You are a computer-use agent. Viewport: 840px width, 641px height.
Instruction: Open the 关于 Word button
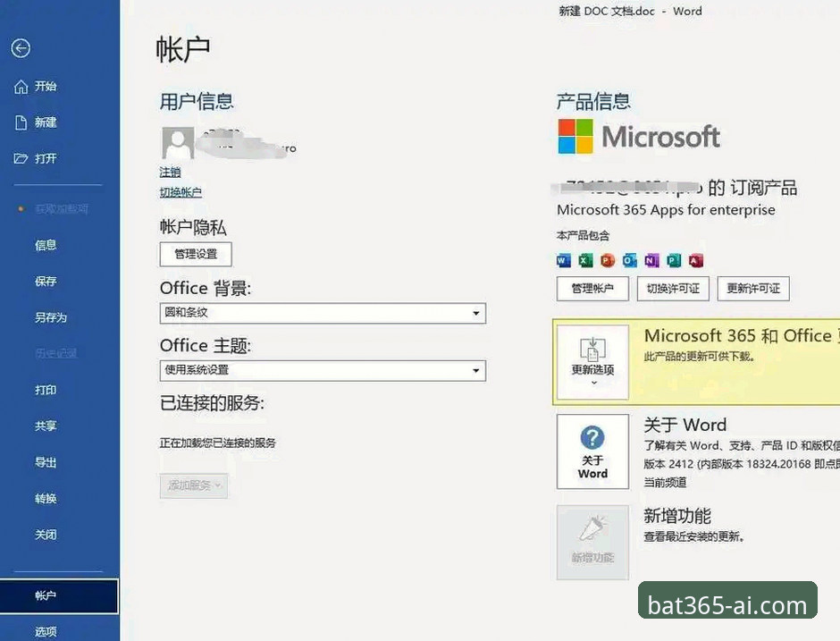[x=592, y=451]
